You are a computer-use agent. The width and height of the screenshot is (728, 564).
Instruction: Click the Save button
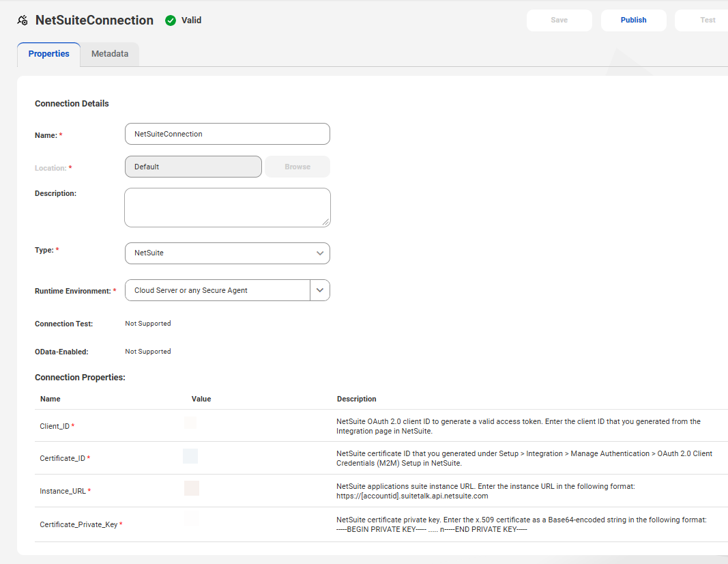(x=559, y=20)
